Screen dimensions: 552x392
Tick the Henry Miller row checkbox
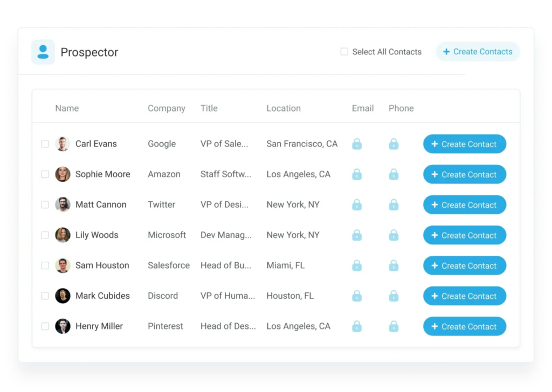[45, 326]
